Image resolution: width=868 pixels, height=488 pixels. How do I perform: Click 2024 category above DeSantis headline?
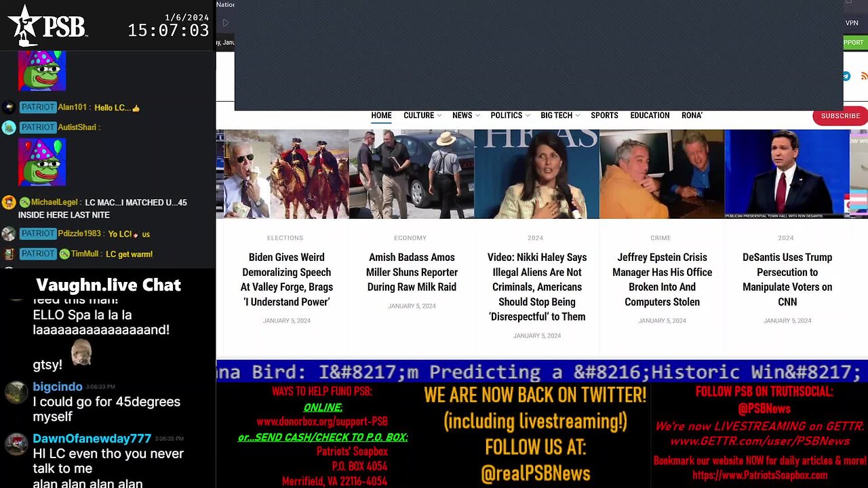[786, 238]
